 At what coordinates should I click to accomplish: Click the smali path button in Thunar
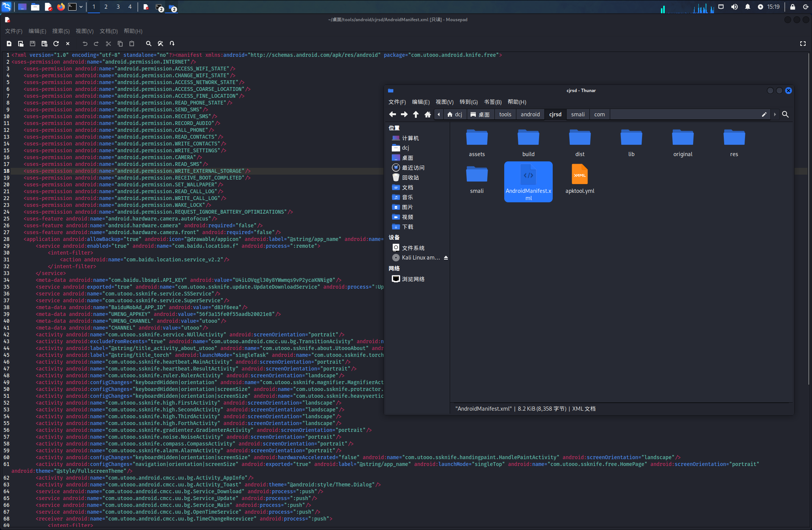pos(578,114)
